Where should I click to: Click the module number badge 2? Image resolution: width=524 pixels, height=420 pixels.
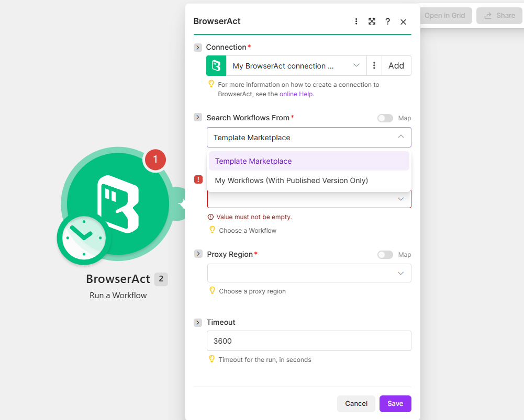[161, 279]
